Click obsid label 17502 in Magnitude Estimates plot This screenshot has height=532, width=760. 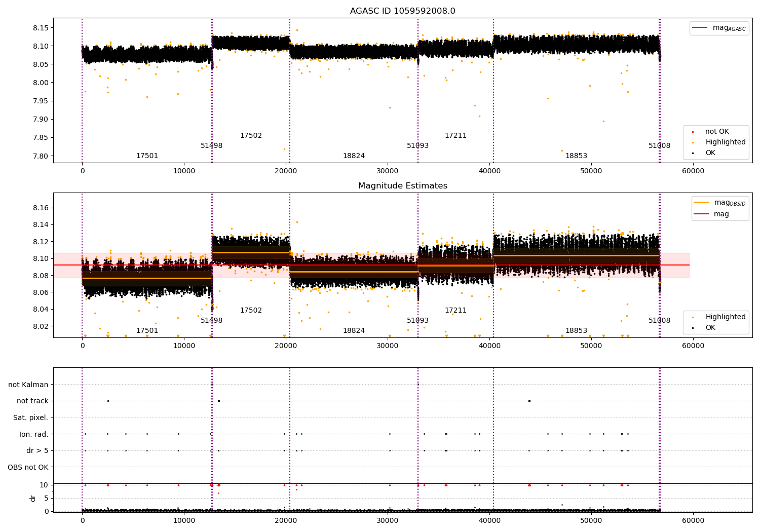(x=251, y=311)
